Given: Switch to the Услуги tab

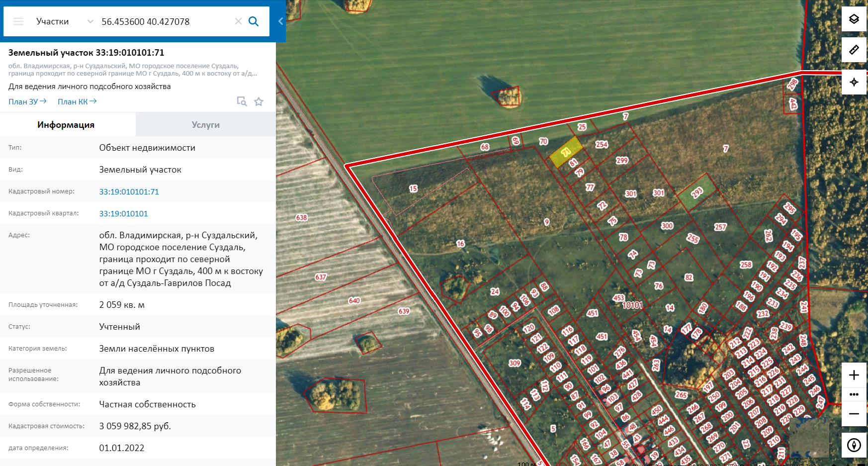Looking at the screenshot, I should click(205, 125).
